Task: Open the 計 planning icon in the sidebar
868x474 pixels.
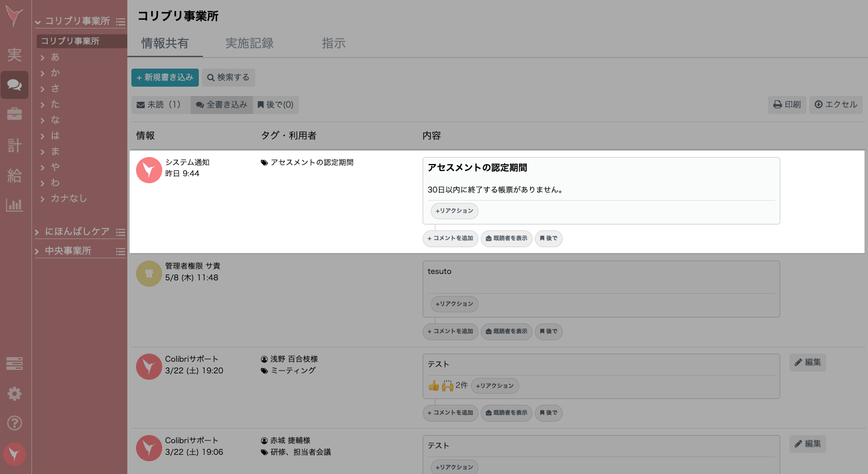Action: point(14,145)
